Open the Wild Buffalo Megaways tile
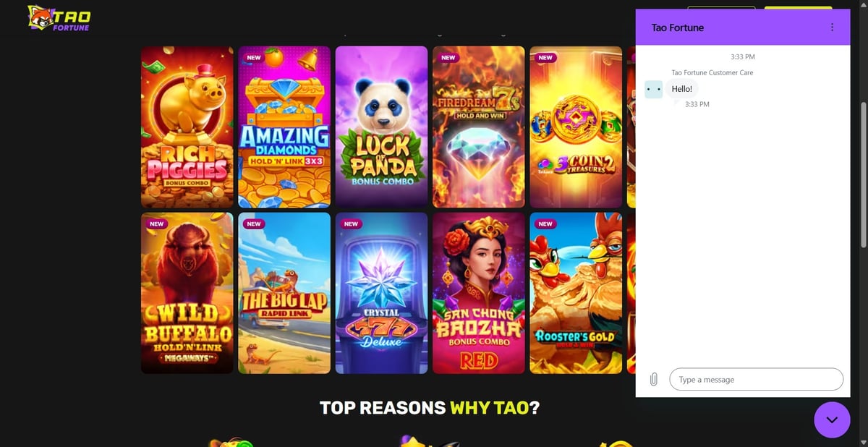The width and height of the screenshot is (868, 447). [187, 293]
